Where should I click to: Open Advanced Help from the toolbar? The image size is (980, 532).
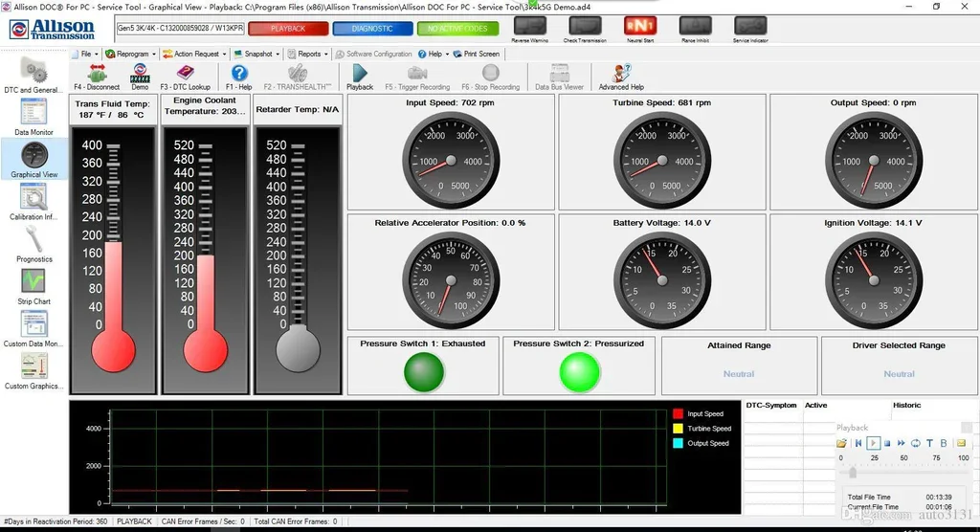(621, 74)
